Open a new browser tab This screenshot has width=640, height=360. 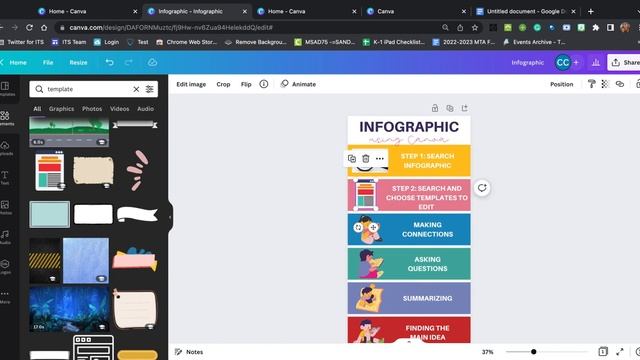coord(590,11)
